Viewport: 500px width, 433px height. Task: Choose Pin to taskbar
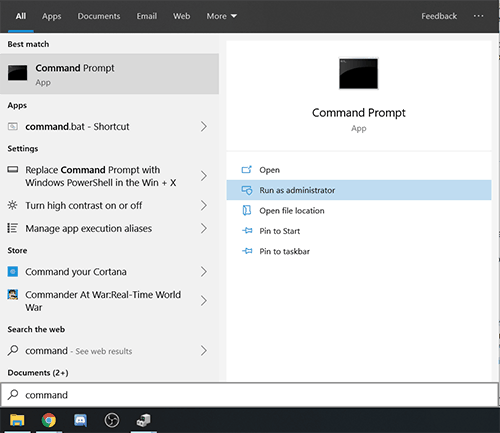coord(359,251)
